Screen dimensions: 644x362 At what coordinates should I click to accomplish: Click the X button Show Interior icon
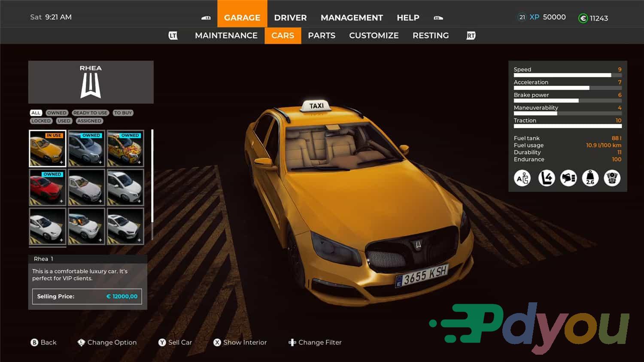coord(217,342)
